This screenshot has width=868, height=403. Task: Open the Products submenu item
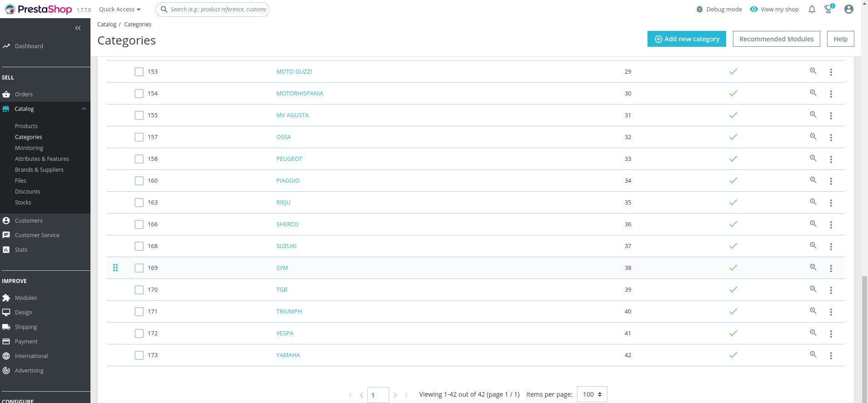tap(26, 126)
